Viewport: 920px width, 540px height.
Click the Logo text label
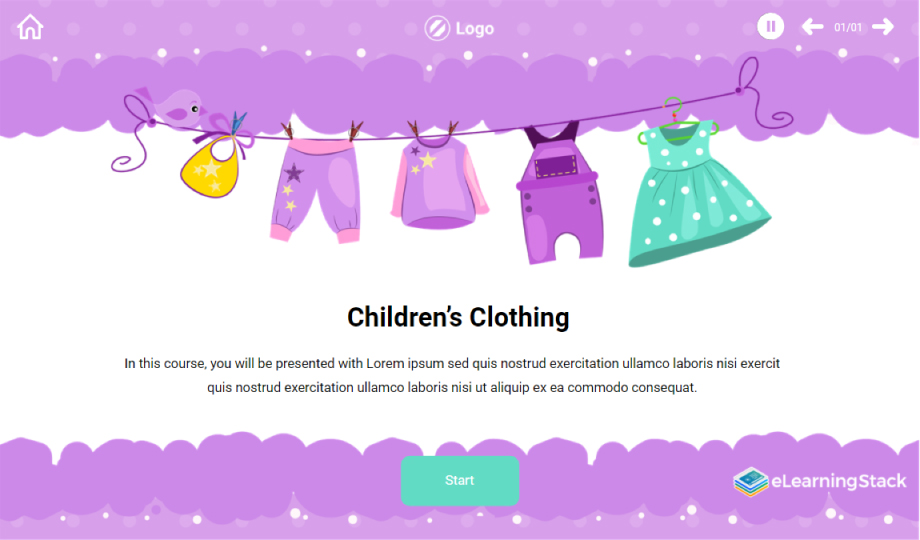(x=475, y=28)
